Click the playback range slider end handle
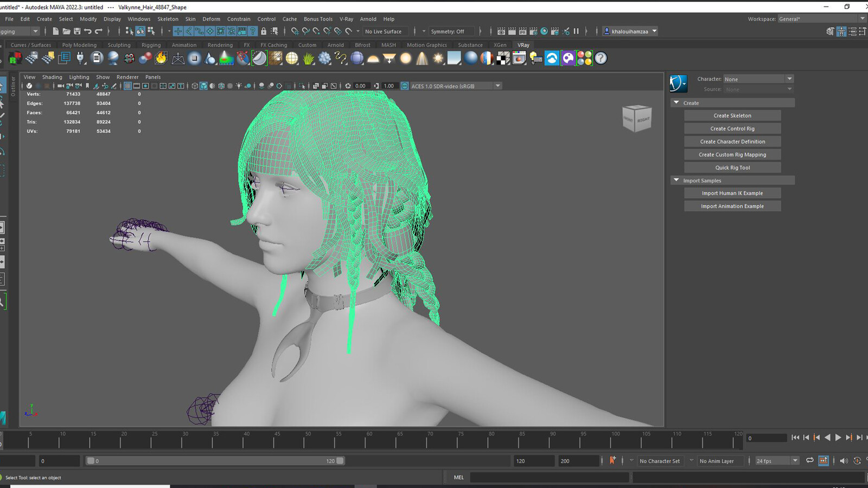Image resolution: width=868 pixels, height=488 pixels. click(340, 461)
